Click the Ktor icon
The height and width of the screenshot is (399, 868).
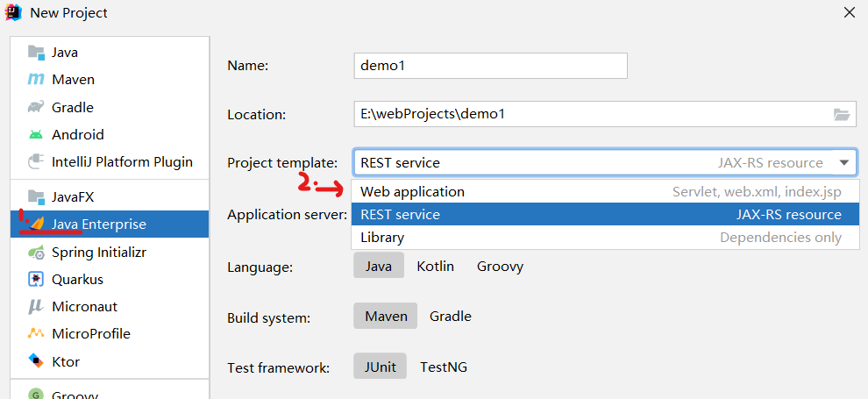[x=36, y=361]
